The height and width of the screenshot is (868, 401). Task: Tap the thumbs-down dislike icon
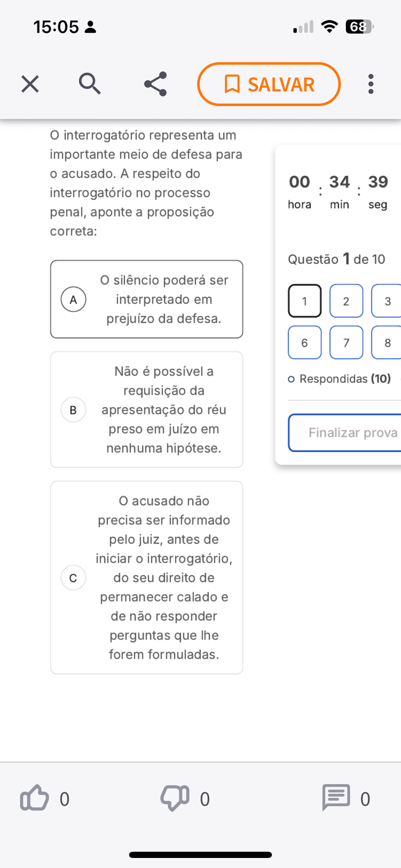tap(175, 798)
